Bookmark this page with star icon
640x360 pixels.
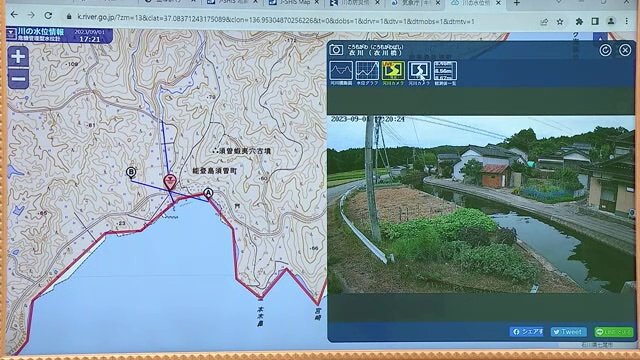560,22
